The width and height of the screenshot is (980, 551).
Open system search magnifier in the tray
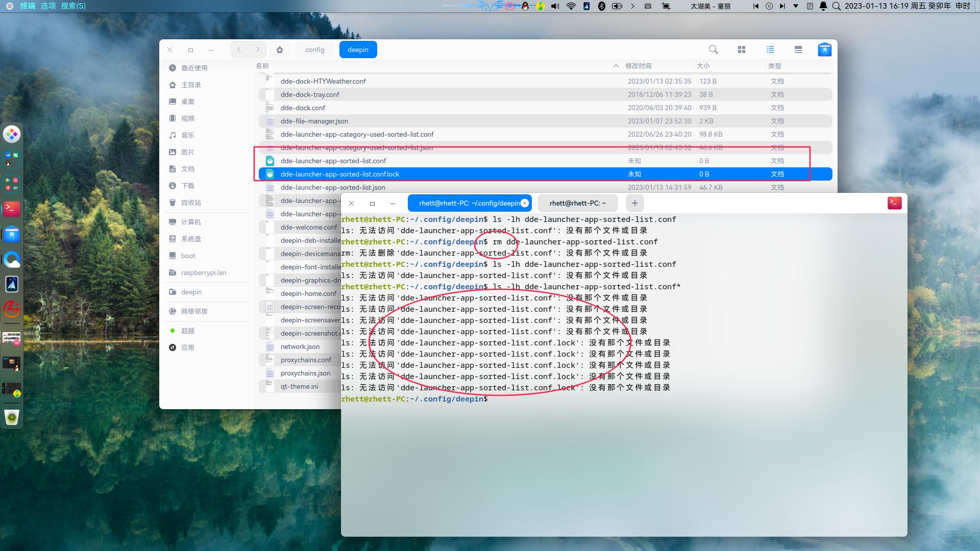[837, 6]
